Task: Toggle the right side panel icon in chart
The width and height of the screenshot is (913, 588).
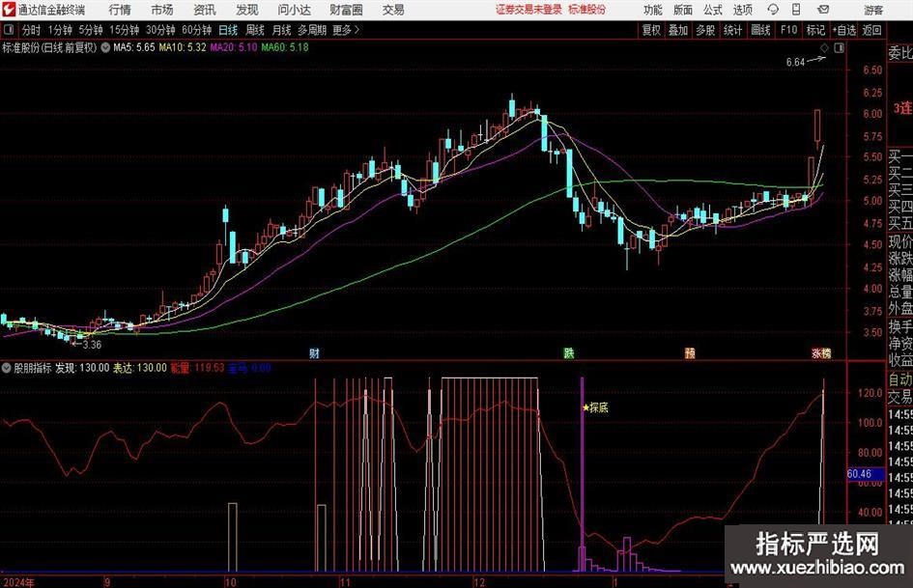Action: pos(839,47)
